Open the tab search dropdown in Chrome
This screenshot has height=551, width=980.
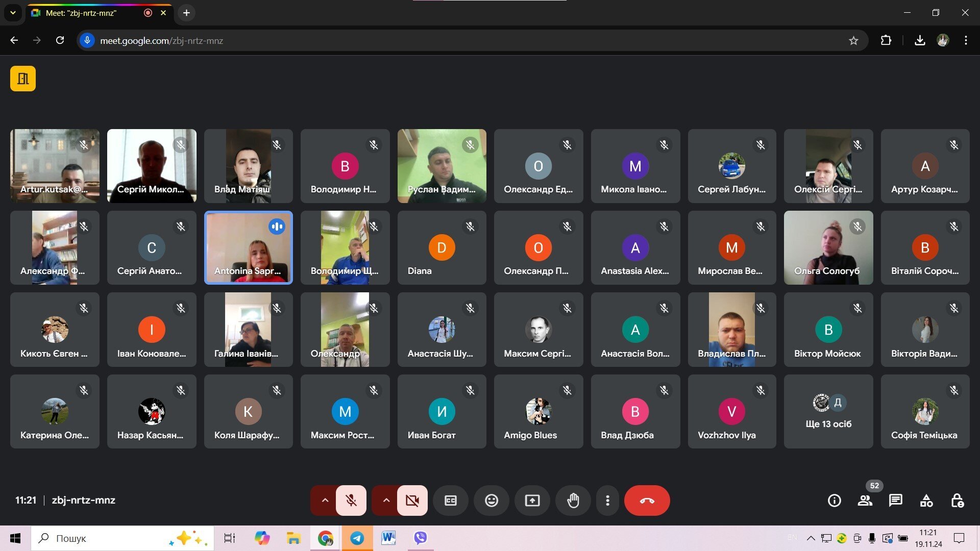tap(13, 13)
